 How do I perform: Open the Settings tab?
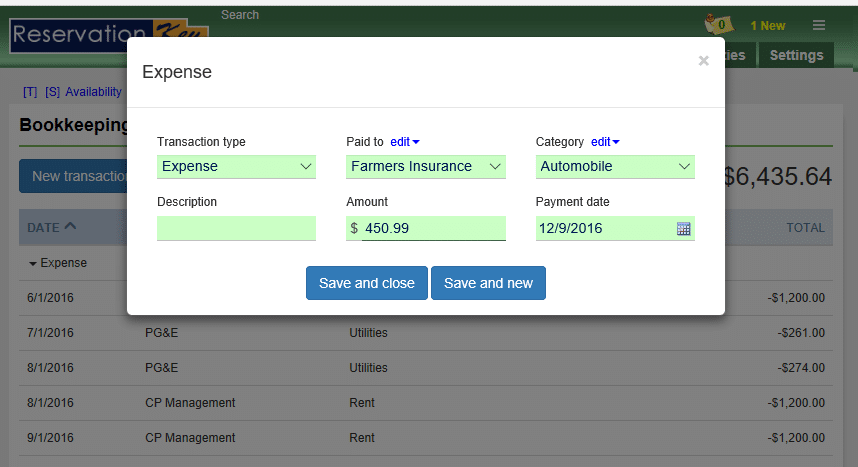coord(796,55)
